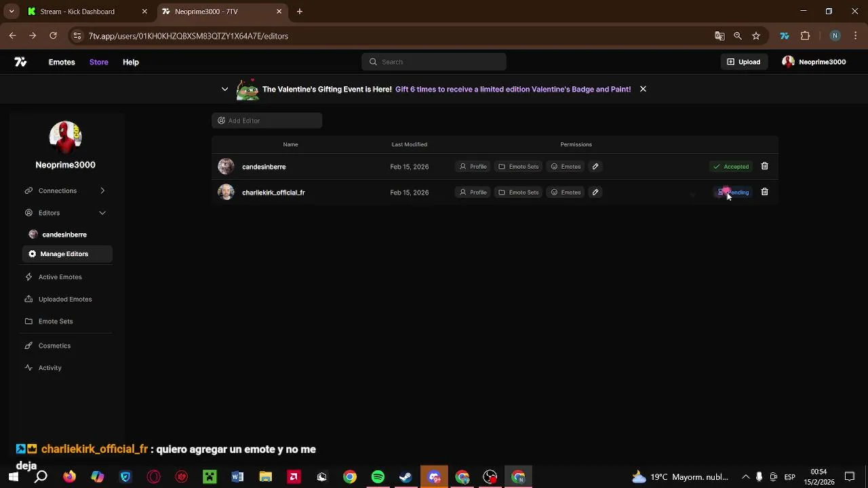Open Steam from the taskbar
868x488 pixels.
406,477
